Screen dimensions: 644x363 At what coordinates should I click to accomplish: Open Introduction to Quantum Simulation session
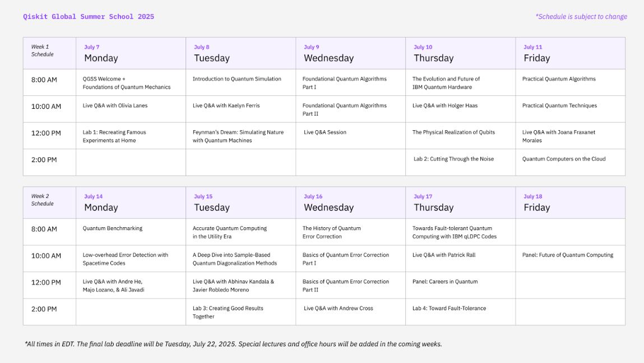(x=237, y=79)
